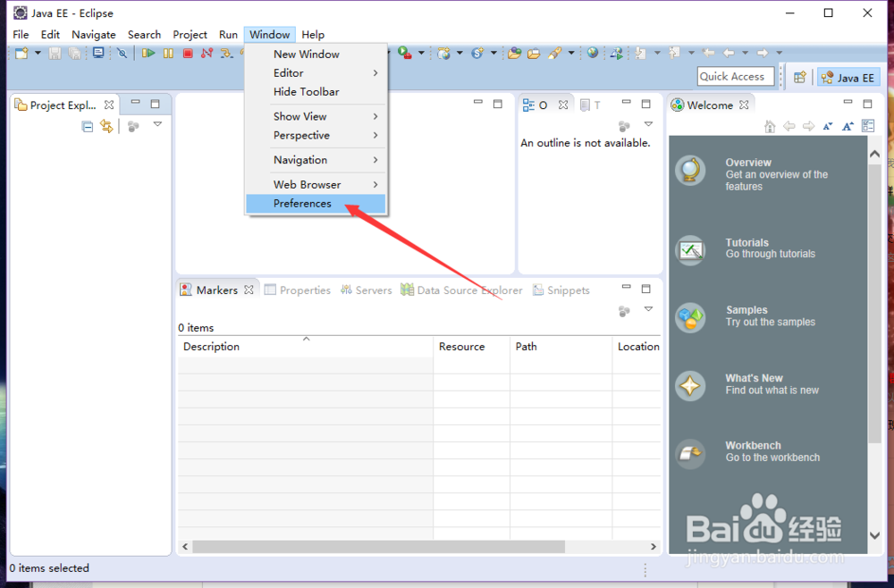Click the Search flashlight icon
Screen dimensions: 894x588
[x=555, y=53]
